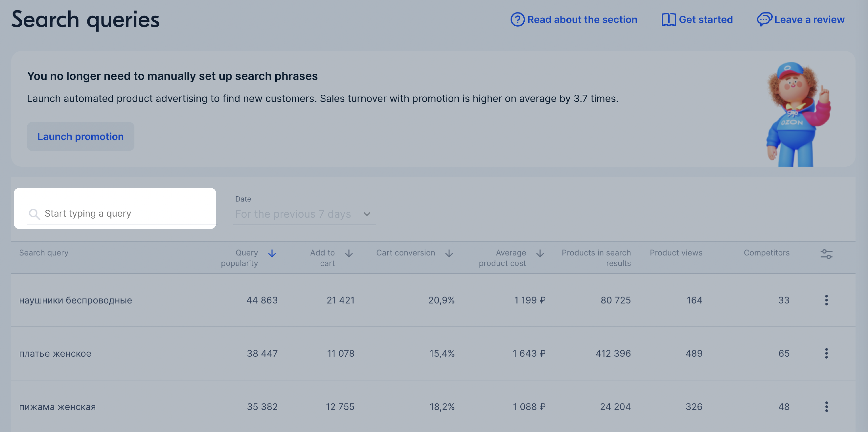868x432 pixels.
Task: Click average cost 1 643 ₽
Action: point(529,353)
